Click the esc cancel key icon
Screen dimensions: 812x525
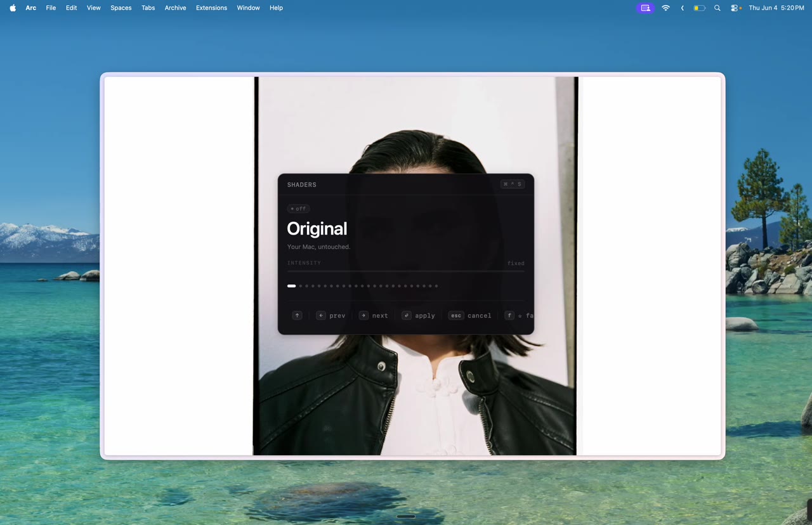(x=456, y=315)
